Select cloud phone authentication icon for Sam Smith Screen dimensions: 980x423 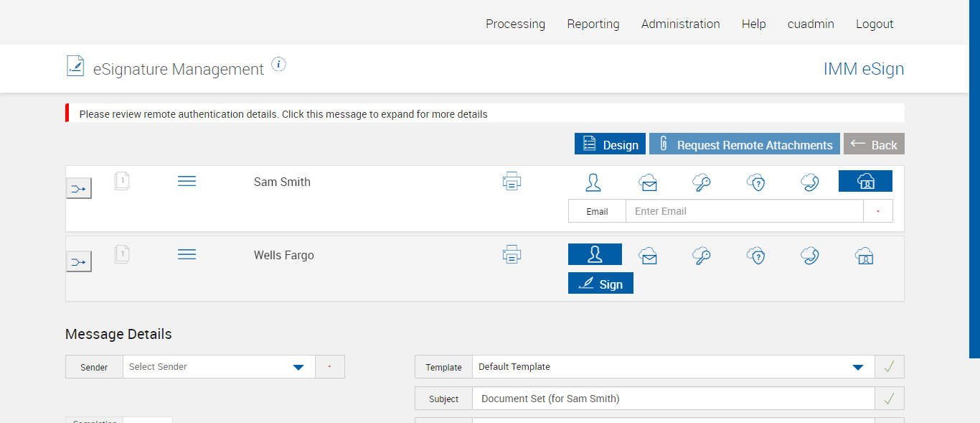[810, 182]
